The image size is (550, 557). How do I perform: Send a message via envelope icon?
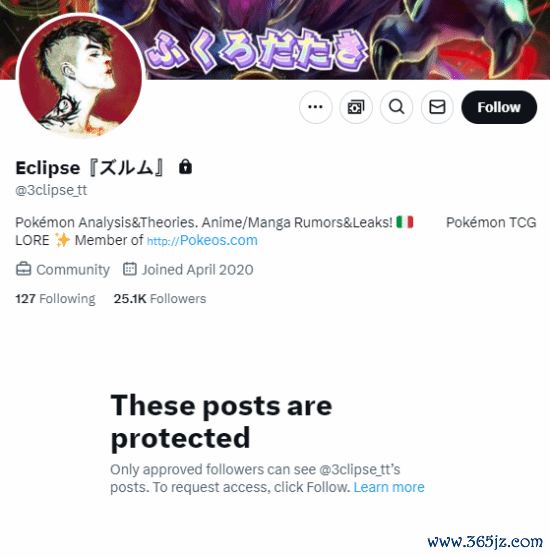437,107
